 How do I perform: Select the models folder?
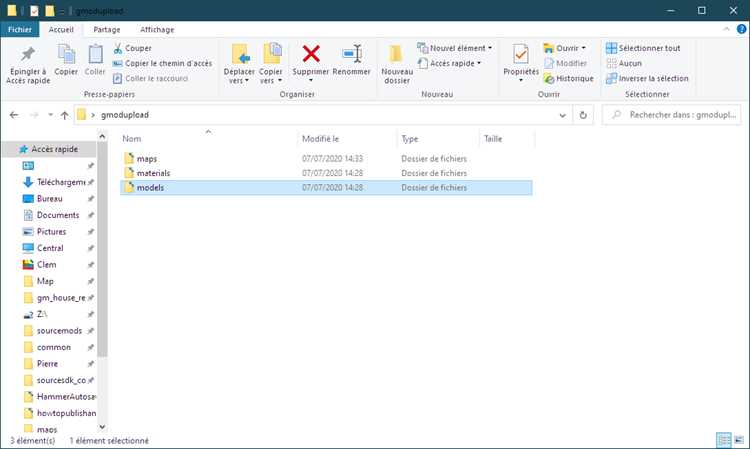tap(326, 187)
